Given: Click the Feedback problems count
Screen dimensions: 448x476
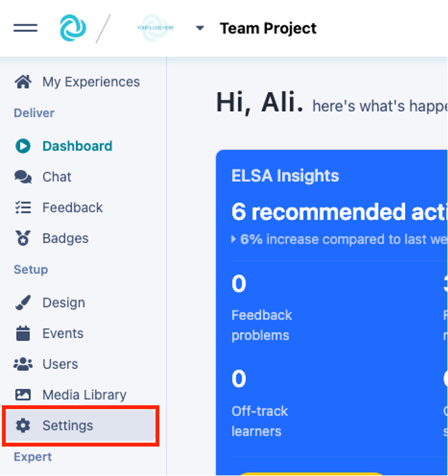Looking at the screenshot, I should pos(239,283).
